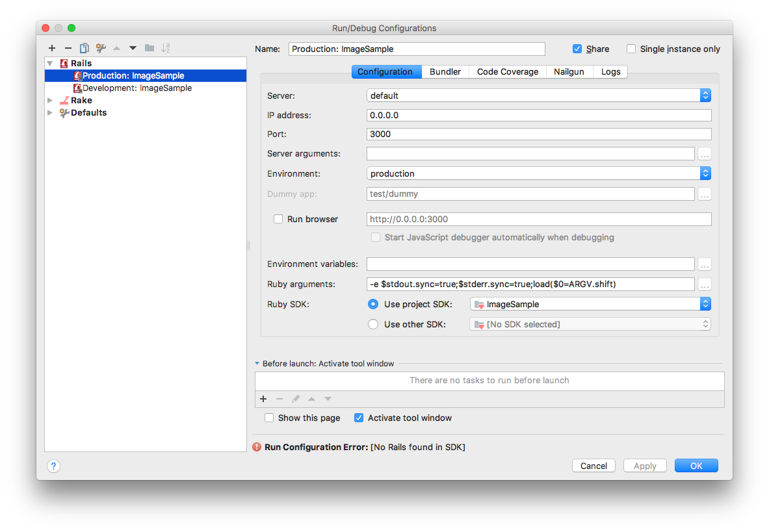Open the help question mark icon
This screenshot has height=532, width=769.
[53, 466]
